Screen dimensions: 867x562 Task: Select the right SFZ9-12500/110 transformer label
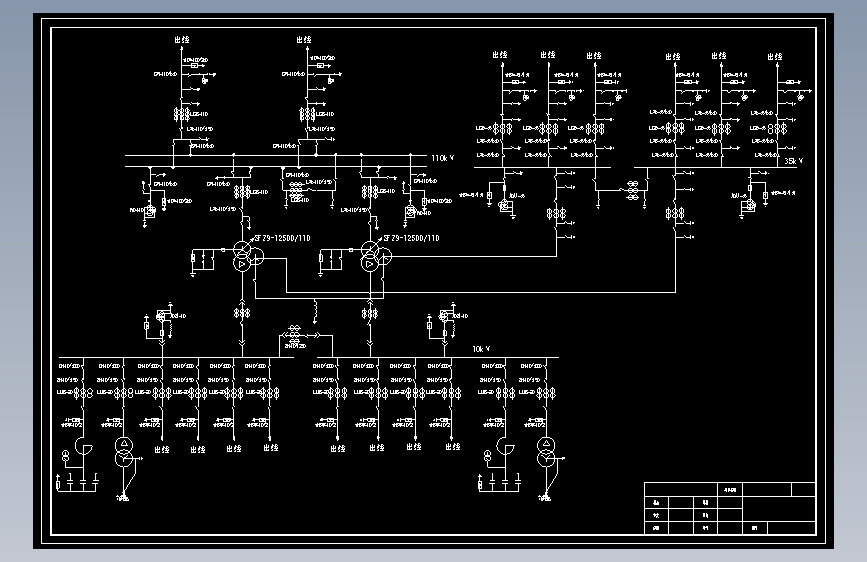pos(411,238)
